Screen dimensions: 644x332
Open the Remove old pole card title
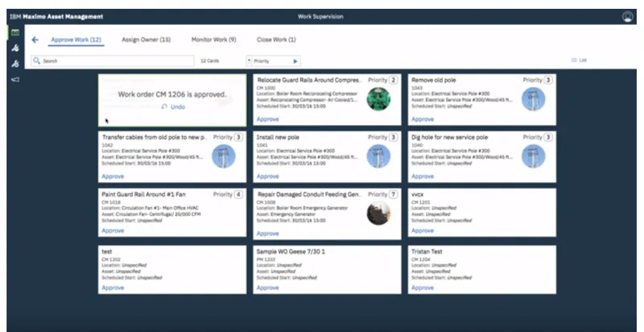(x=433, y=80)
